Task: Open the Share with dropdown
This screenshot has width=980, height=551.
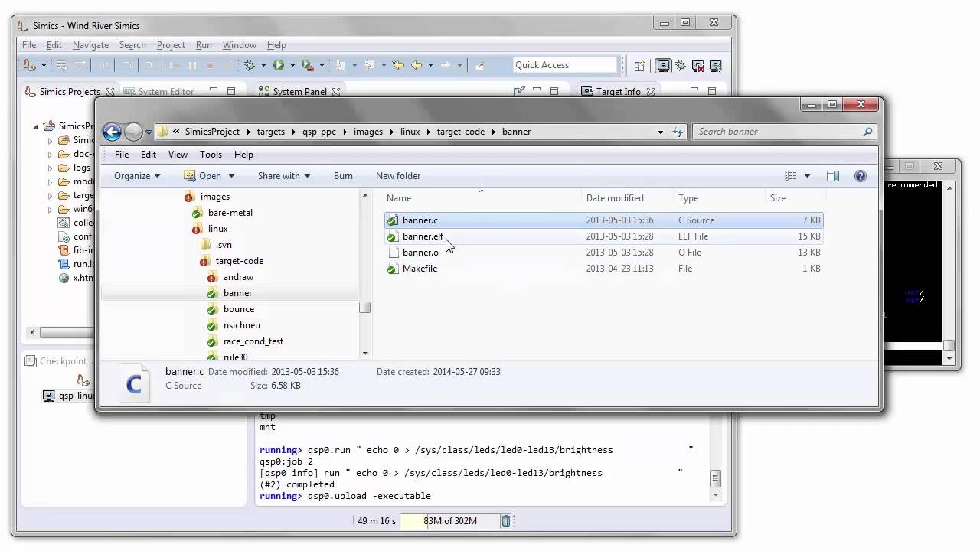Action: pyautogui.click(x=284, y=176)
